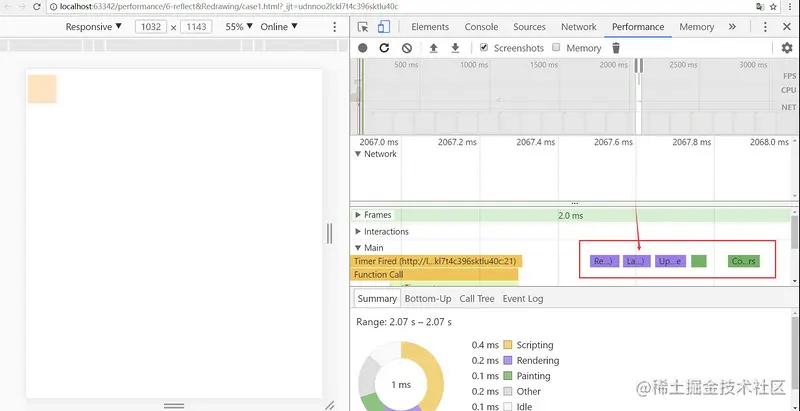Image resolution: width=800 pixels, height=411 pixels.
Task: Expand the Interactions track
Action: [x=358, y=232]
